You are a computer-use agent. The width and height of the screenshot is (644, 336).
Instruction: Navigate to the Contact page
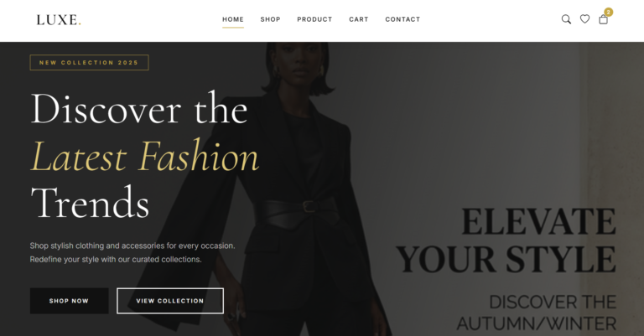point(402,19)
